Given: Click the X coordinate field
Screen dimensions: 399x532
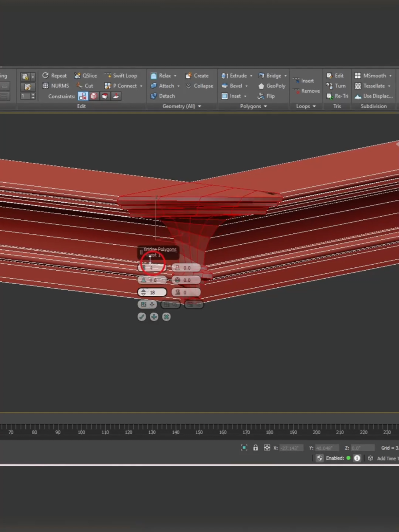Looking at the screenshot, I should pos(291,448).
